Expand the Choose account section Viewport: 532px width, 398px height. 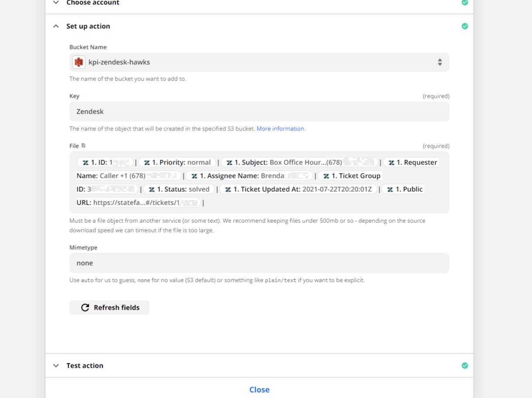coord(56,3)
